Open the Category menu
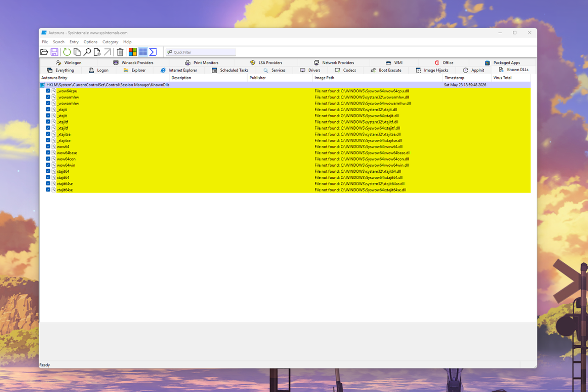588x392 pixels. [x=110, y=42]
